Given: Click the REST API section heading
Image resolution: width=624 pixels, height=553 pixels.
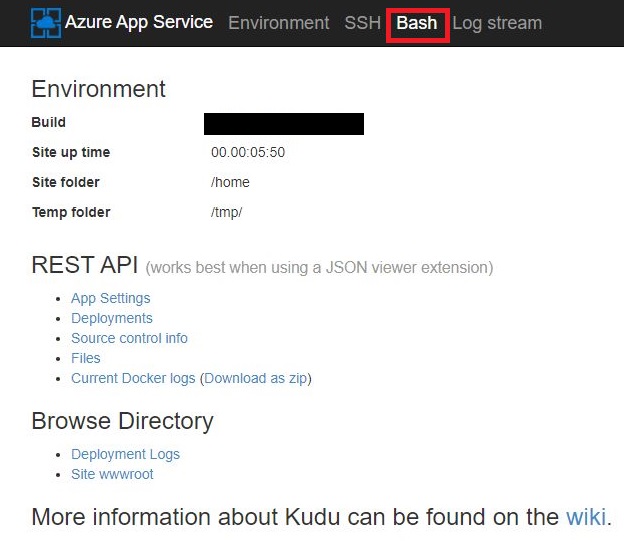Looking at the screenshot, I should coord(85,265).
